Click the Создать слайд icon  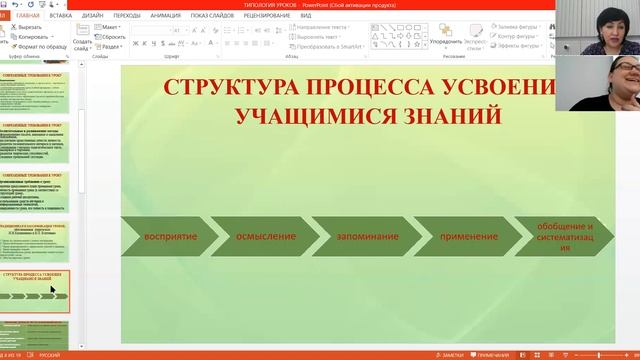[82, 30]
